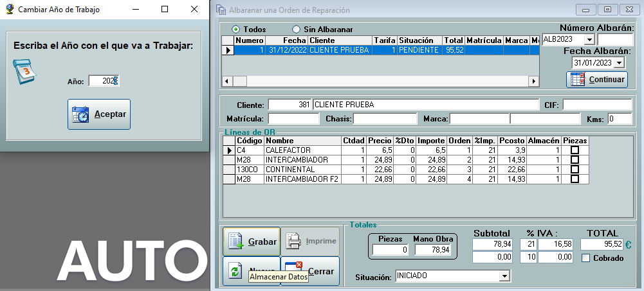The height and width of the screenshot is (291, 644).
Task: Click the Año input field
Action: tap(104, 81)
